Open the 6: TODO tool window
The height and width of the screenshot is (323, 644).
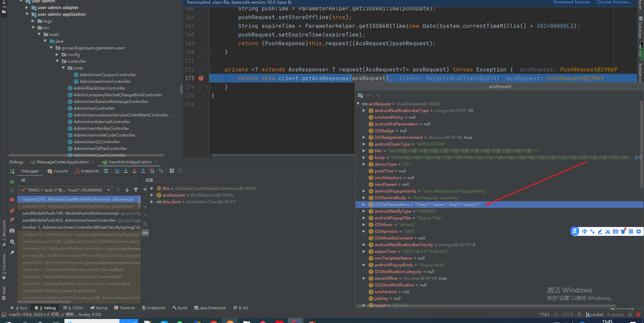coord(73,308)
